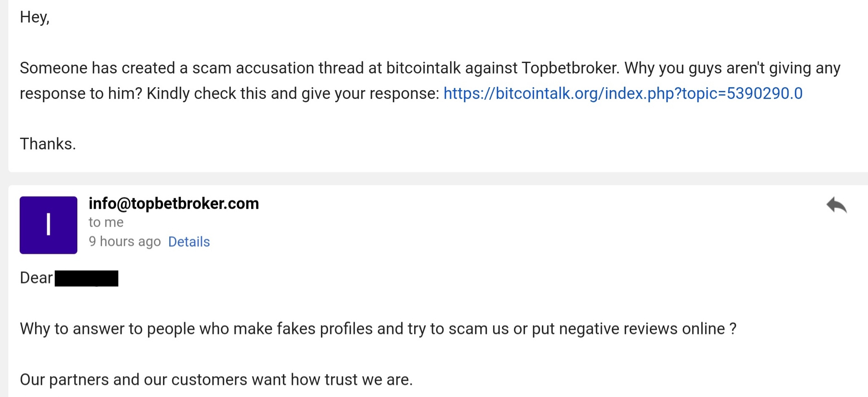Reply using the arrow icon

[x=836, y=205]
